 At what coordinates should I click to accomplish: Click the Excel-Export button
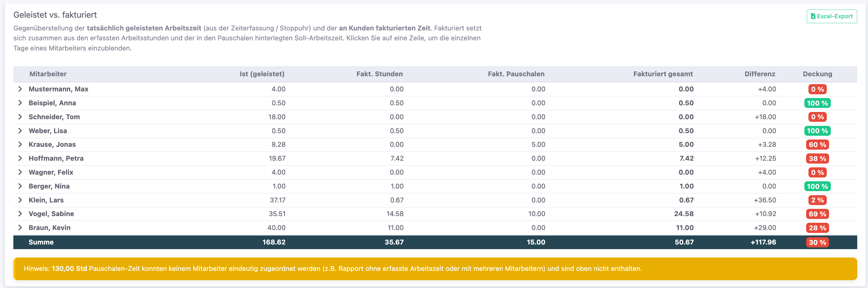pos(831,16)
